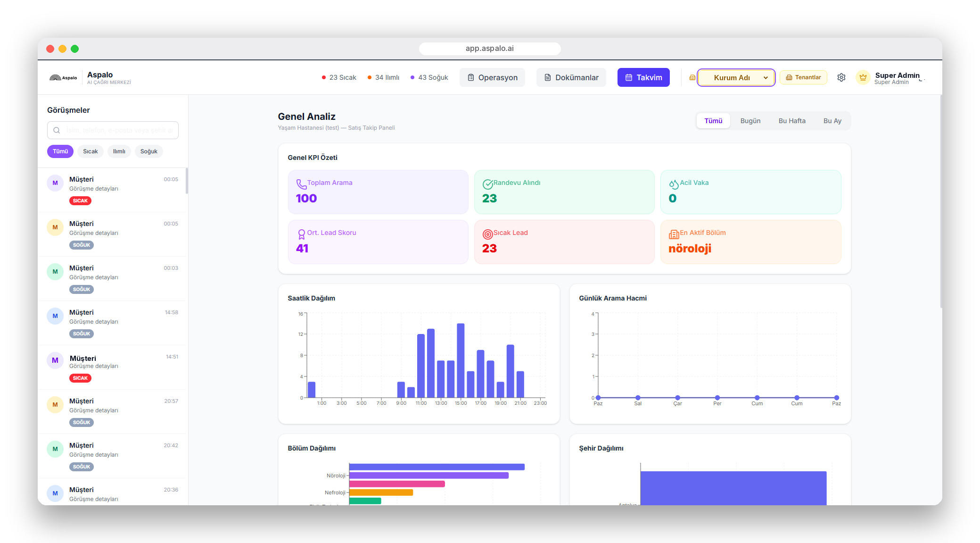This screenshot has height=543, width=980.
Task: Click the conversation list scrollbar
Action: [187, 181]
